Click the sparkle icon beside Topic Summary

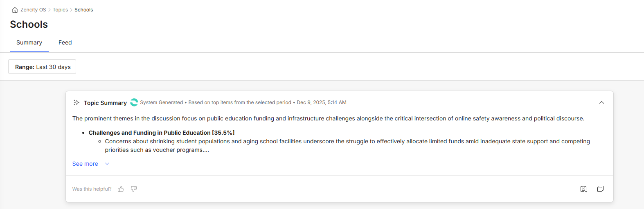(x=77, y=102)
